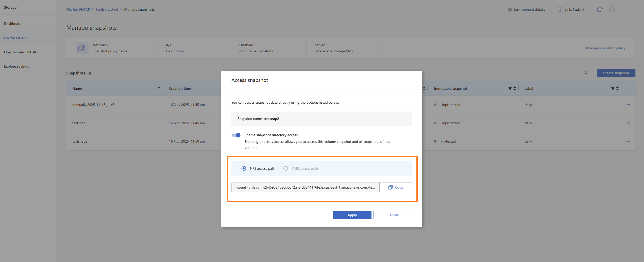Open Immutable snapshot column filter icon
The width and height of the screenshot is (644, 262).
(x=510, y=88)
